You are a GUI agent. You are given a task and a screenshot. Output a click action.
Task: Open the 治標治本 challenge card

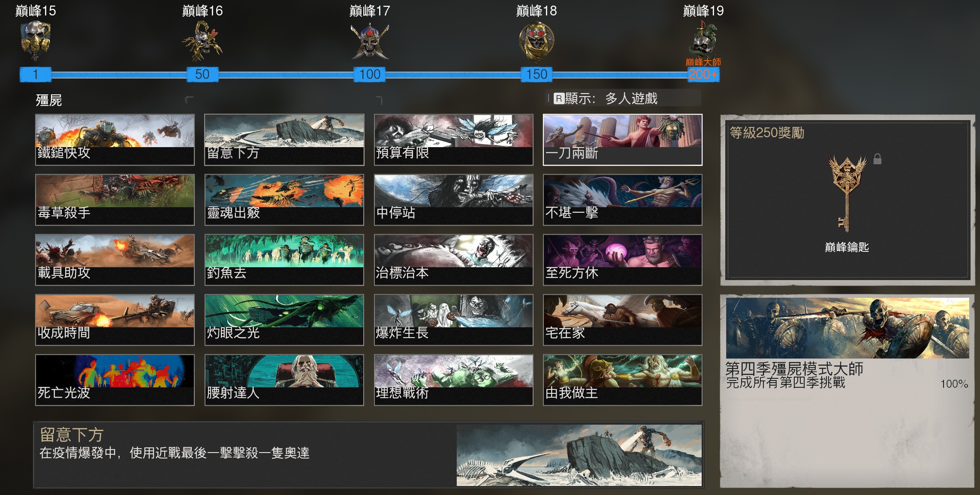tap(453, 260)
